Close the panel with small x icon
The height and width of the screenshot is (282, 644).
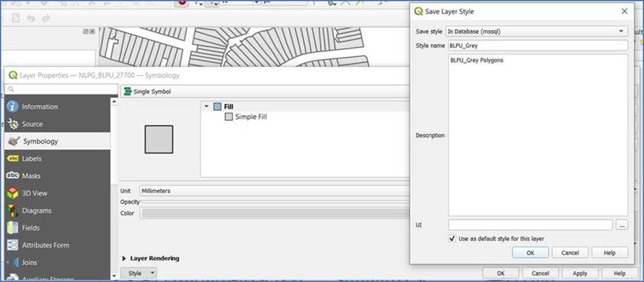92,31
